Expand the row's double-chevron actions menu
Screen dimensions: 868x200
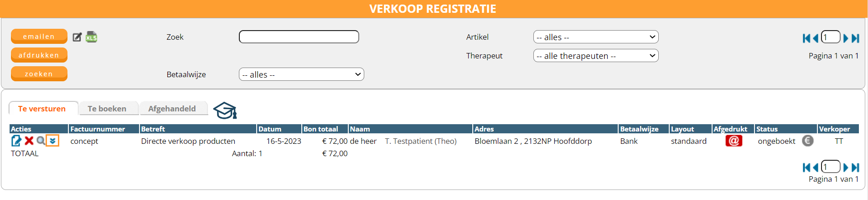coord(53,141)
